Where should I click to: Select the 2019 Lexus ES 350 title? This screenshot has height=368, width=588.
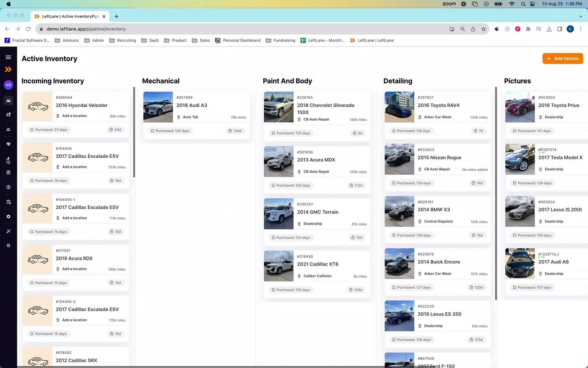click(440, 314)
